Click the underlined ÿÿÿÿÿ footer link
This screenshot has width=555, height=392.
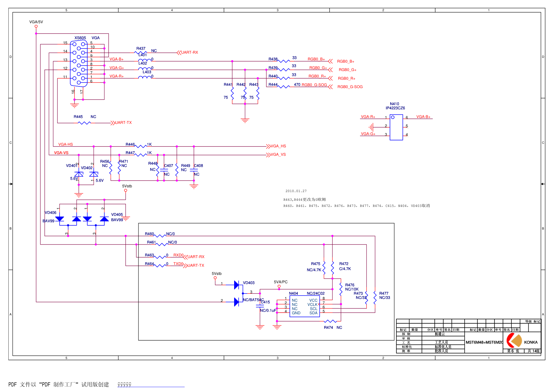[124, 384]
